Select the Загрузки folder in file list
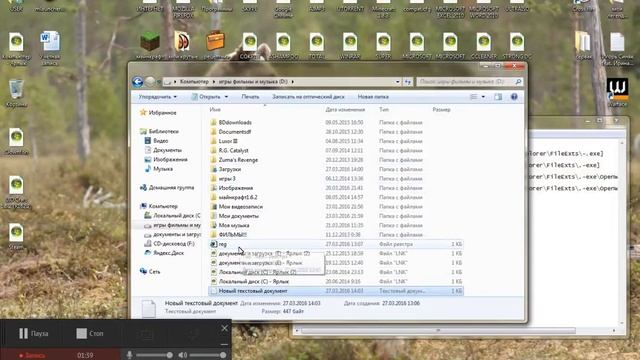Viewport: 640px width, 360px height. 230,169
